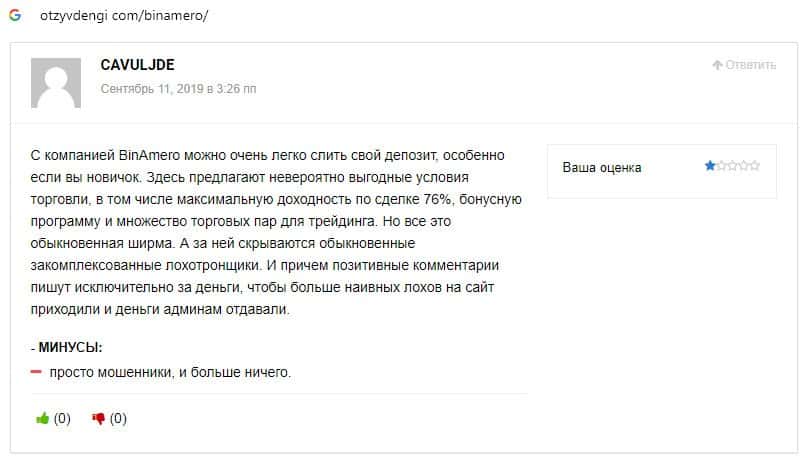Choose the third rating star
The image size is (808, 462).
click(732, 166)
